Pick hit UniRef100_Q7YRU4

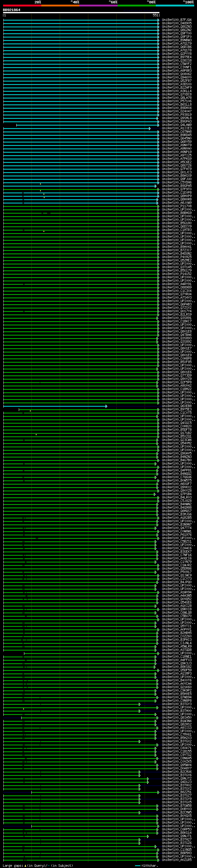pos(177,294)
